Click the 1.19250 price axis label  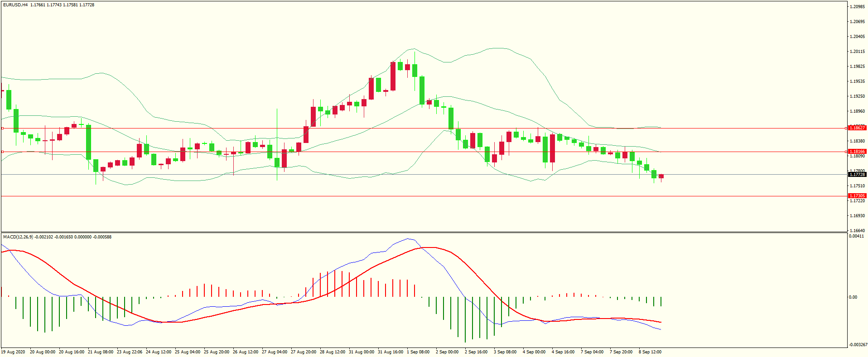pos(858,96)
